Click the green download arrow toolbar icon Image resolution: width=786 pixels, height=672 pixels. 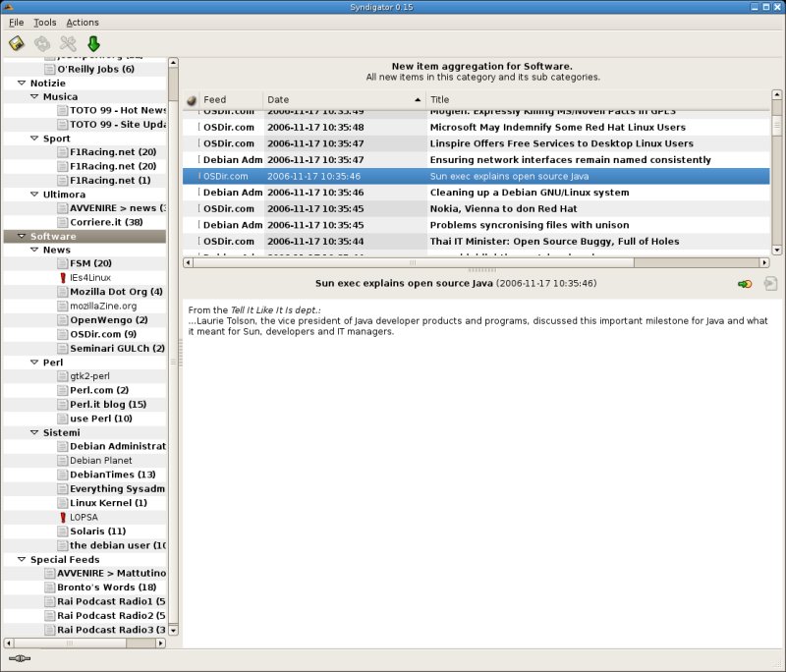[93, 43]
